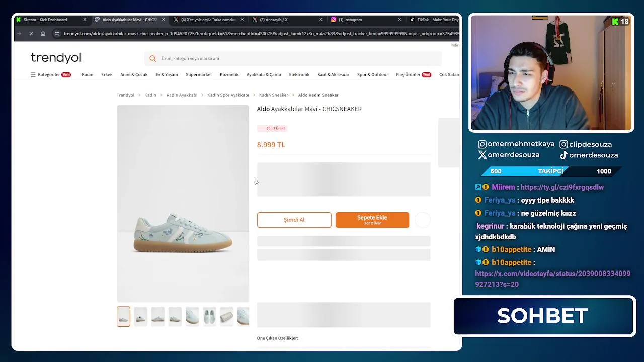
Task: Go to Aldo Kadın Sneaker breadcrumb
Action: coord(318,95)
